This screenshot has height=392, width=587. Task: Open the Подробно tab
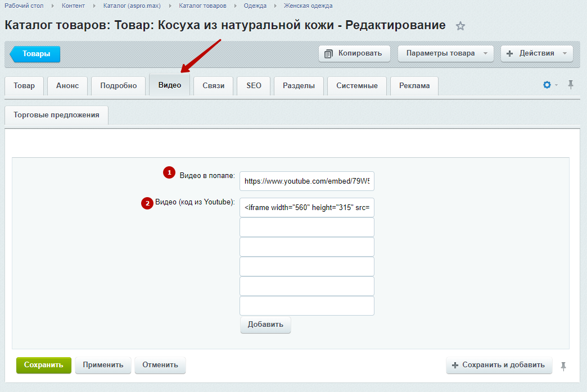[118, 86]
